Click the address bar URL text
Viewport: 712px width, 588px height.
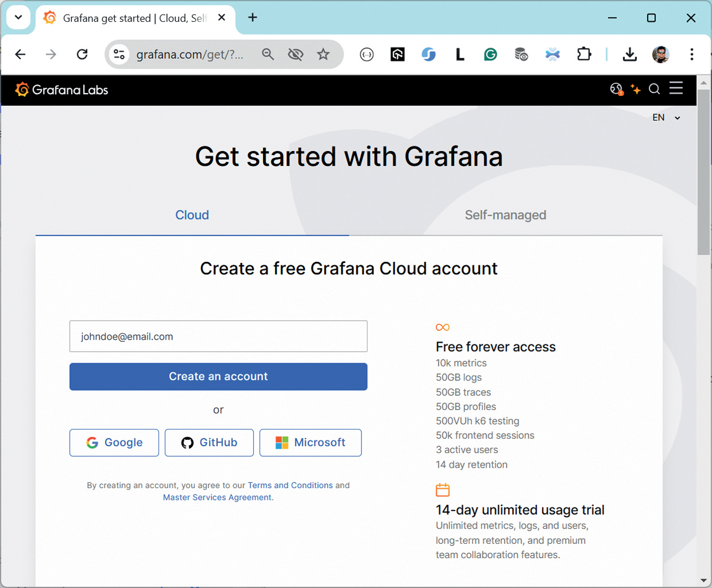click(189, 54)
